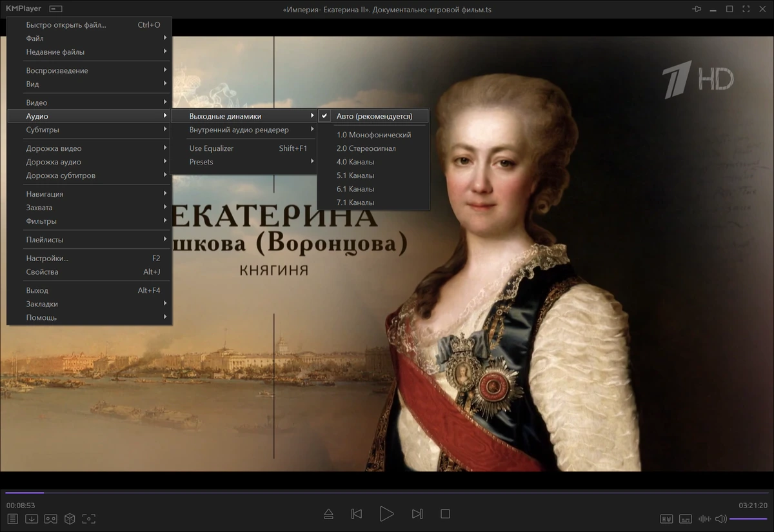Open the Закладки menu entry
The image size is (774, 532).
click(x=89, y=304)
